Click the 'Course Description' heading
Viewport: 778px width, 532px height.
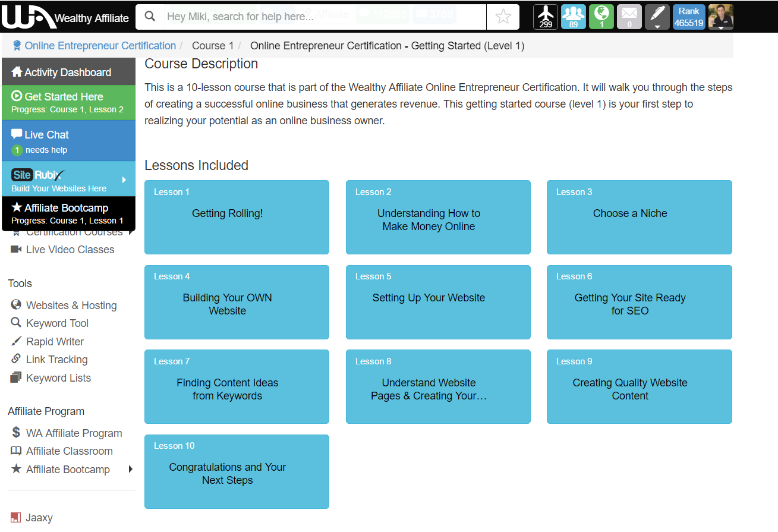pos(201,64)
